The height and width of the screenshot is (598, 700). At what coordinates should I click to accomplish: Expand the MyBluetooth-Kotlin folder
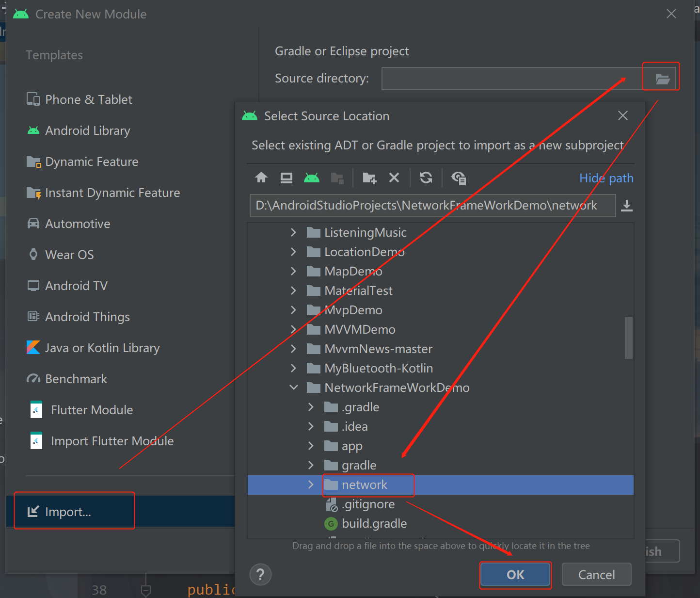pyautogui.click(x=293, y=368)
